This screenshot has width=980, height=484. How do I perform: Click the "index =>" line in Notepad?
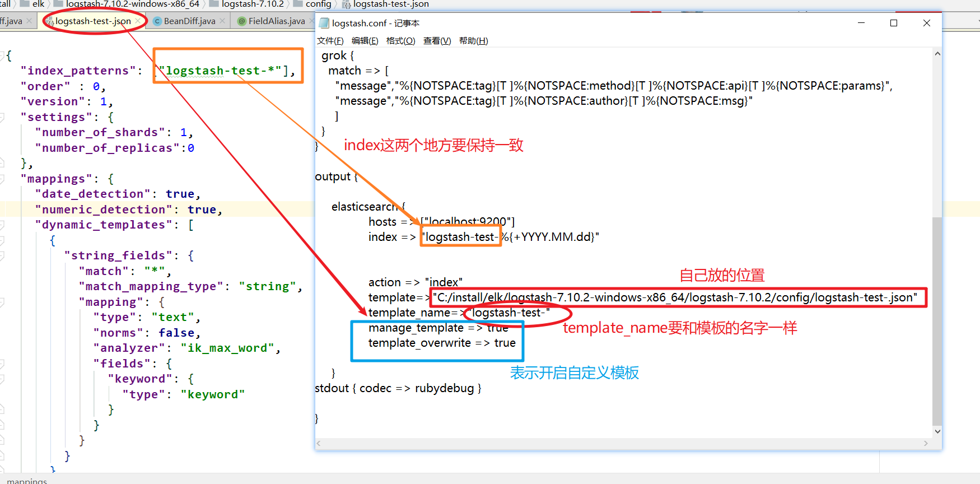(x=483, y=237)
